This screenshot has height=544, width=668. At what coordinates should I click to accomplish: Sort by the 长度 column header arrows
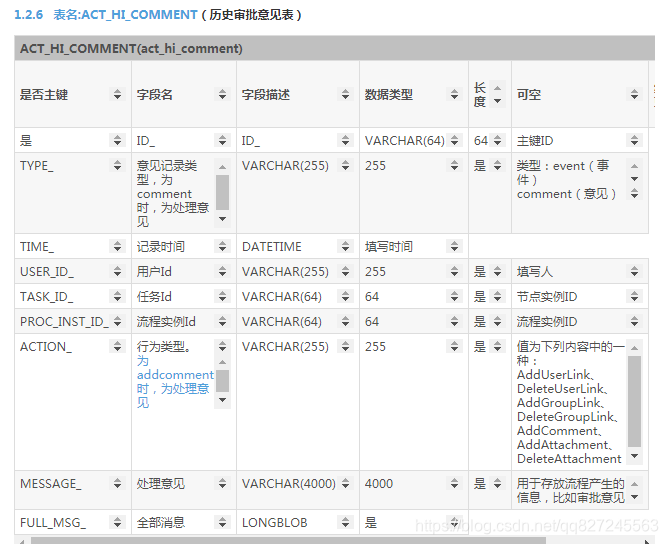498,94
